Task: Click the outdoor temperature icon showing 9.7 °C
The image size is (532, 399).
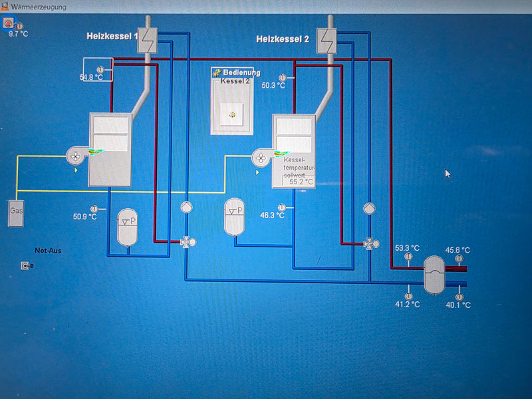Action: [9, 25]
